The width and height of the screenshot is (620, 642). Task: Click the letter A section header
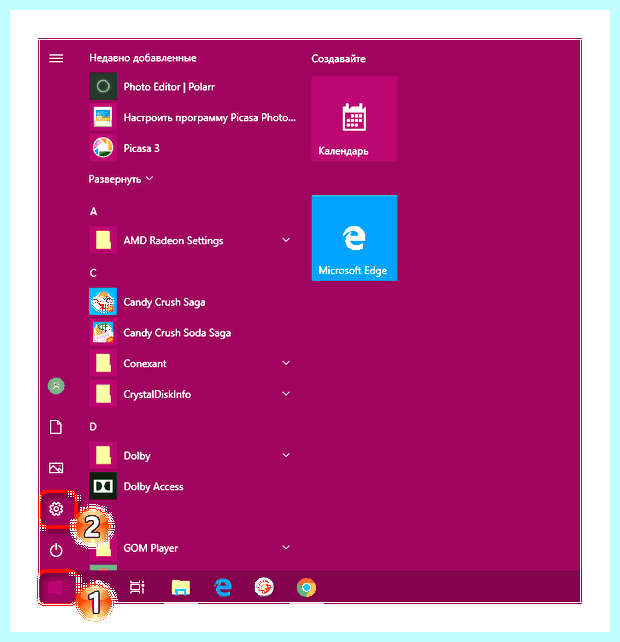coord(93,211)
